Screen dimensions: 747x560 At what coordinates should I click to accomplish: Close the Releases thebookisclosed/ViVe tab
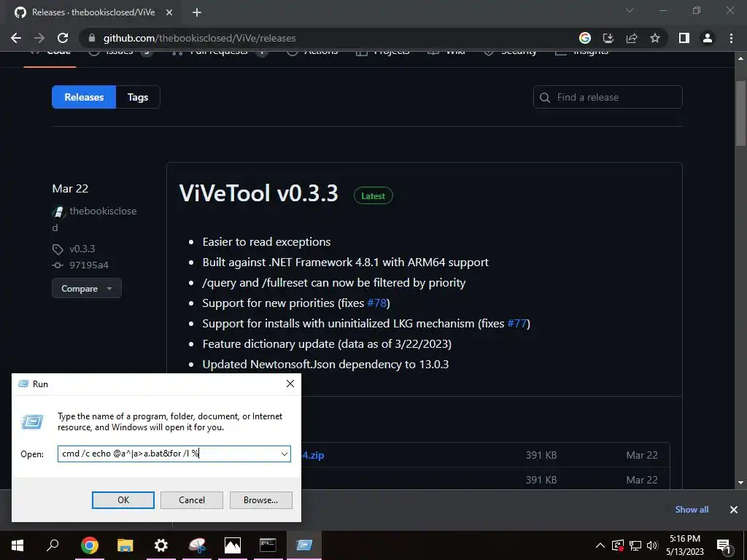[169, 12]
